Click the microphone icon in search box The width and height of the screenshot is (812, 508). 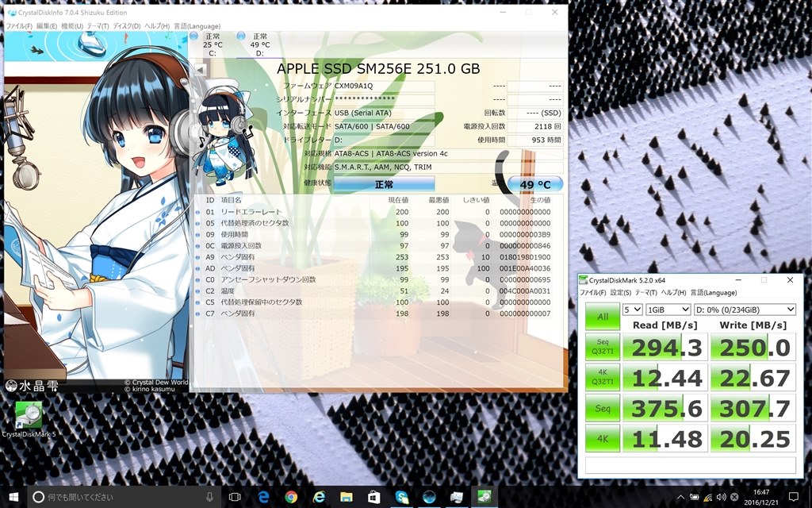[209, 497]
